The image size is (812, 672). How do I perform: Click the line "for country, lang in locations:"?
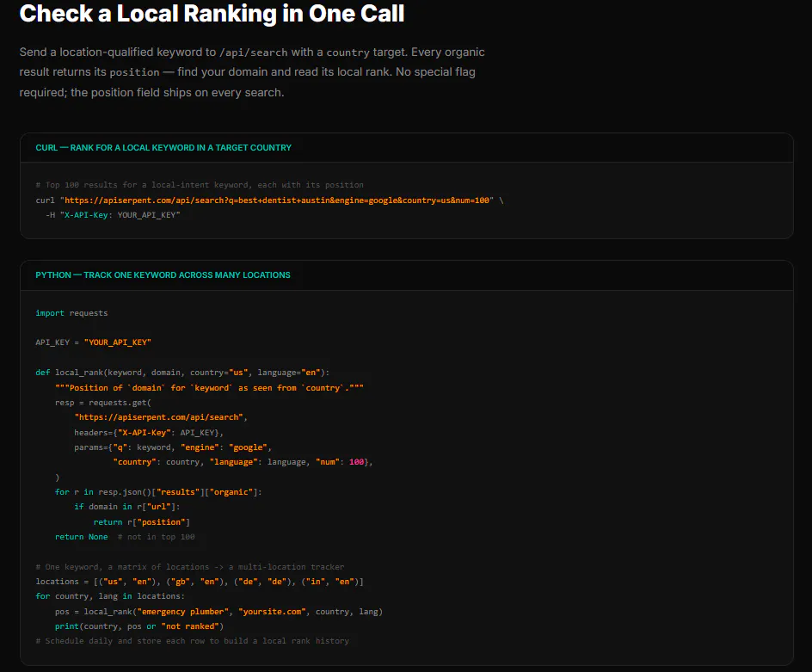tap(110, 596)
